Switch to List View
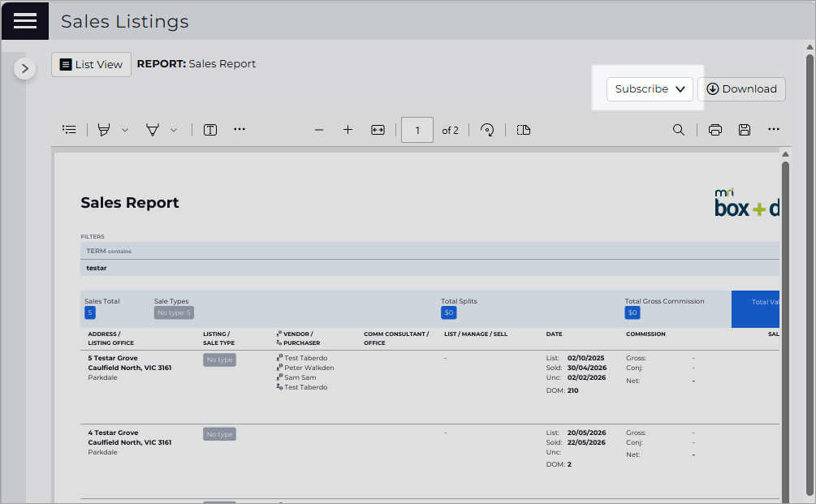Image resolution: width=816 pixels, height=504 pixels. (x=91, y=64)
